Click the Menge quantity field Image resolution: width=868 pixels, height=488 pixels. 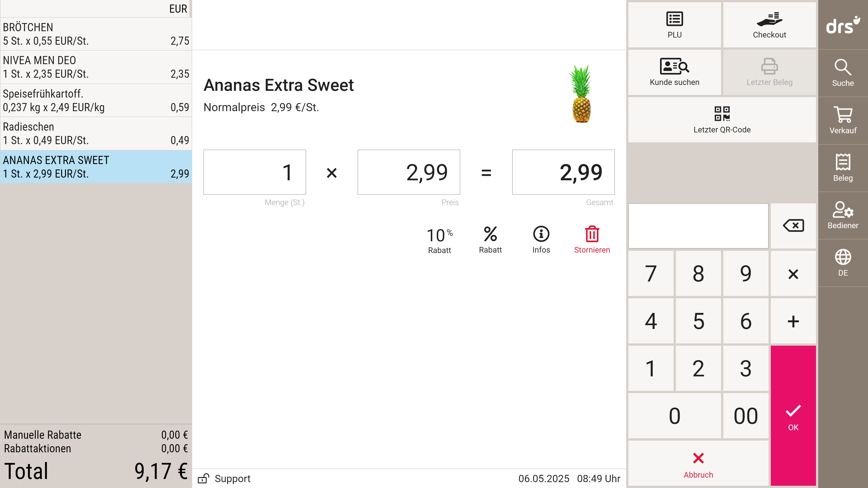click(255, 172)
